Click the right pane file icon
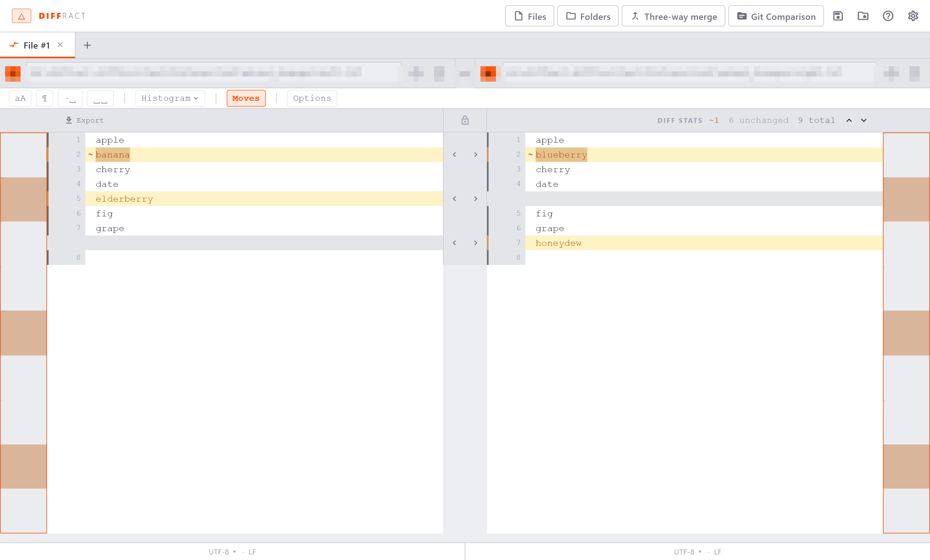930x560 pixels. (x=489, y=74)
